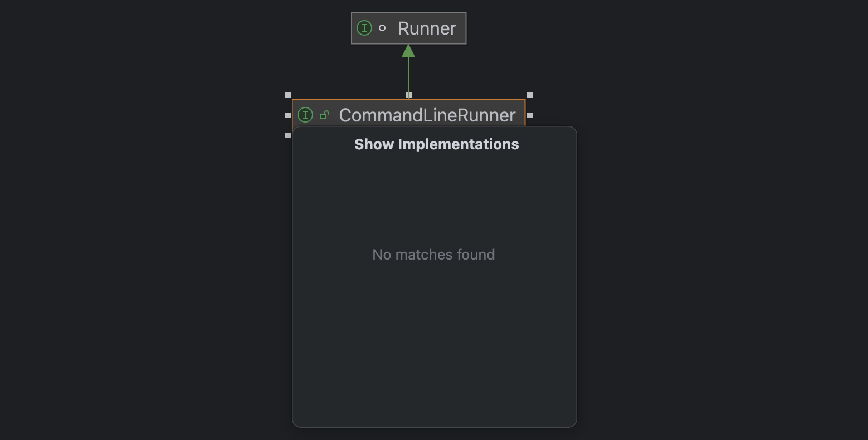Click the top-left selection handle of CommandLineRunner
Image resolution: width=868 pixels, height=440 pixels.
click(288, 95)
